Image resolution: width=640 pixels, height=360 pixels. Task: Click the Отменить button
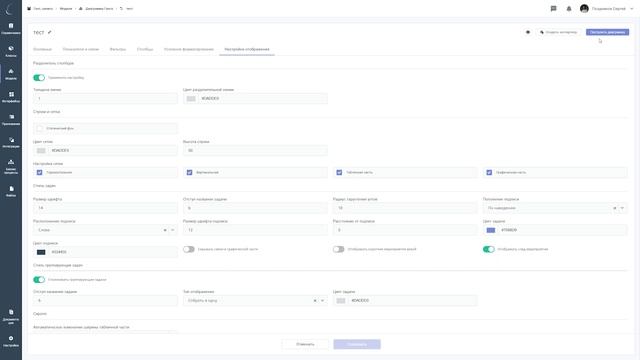[x=305, y=344]
